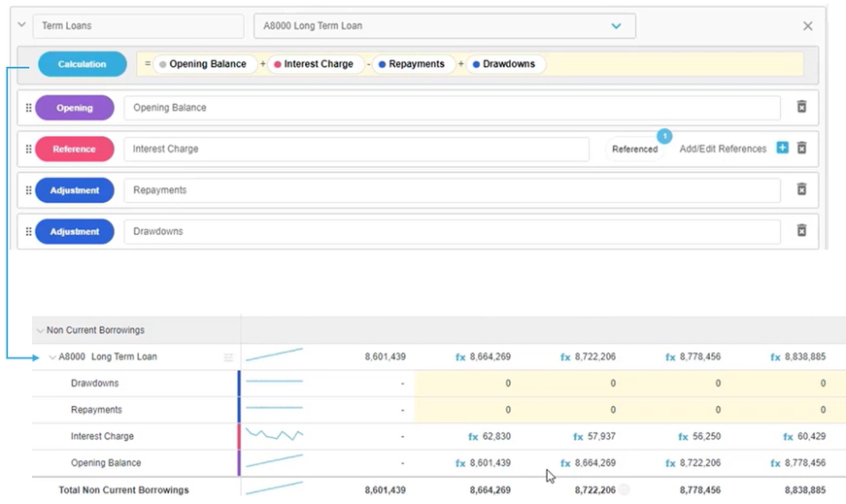Grab the drag handle beside Opening pill
Image resolution: width=846 pixels, height=504 pixels.
(28, 108)
